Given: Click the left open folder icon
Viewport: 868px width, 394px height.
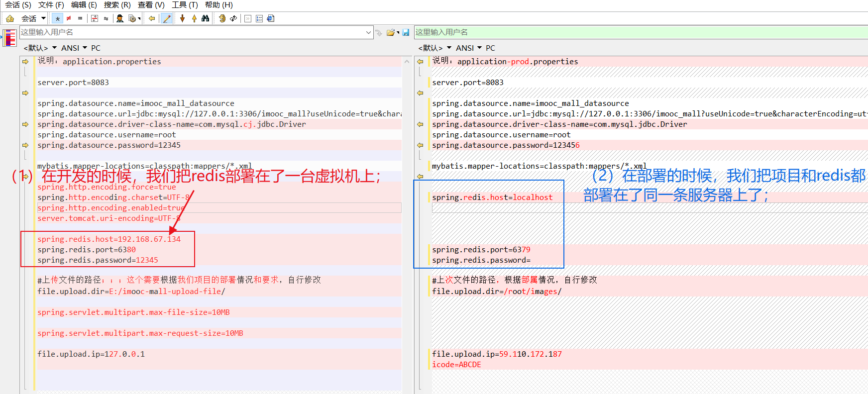Looking at the screenshot, I should 391,33.
